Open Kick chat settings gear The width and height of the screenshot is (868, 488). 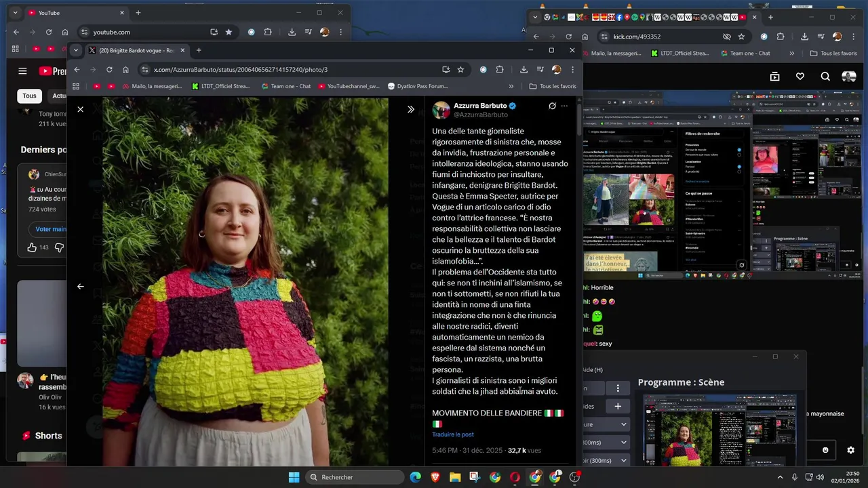pyautogui.click(x=850, y=450)
